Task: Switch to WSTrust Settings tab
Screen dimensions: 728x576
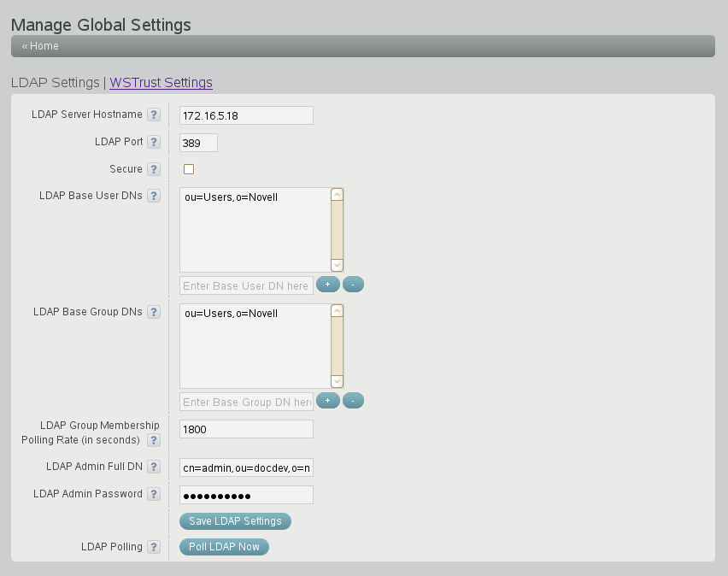Action: coord(161,83)
